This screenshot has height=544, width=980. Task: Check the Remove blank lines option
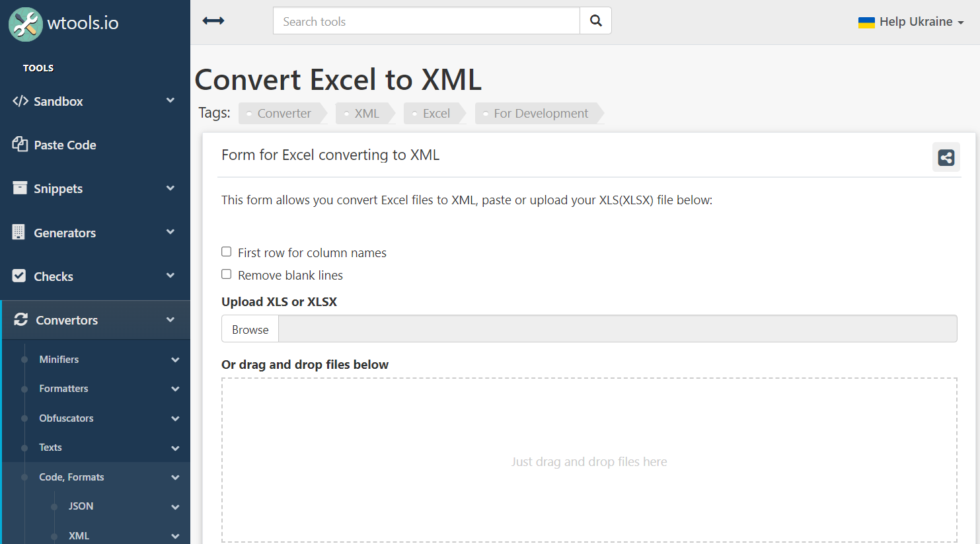tap(227, 274)
